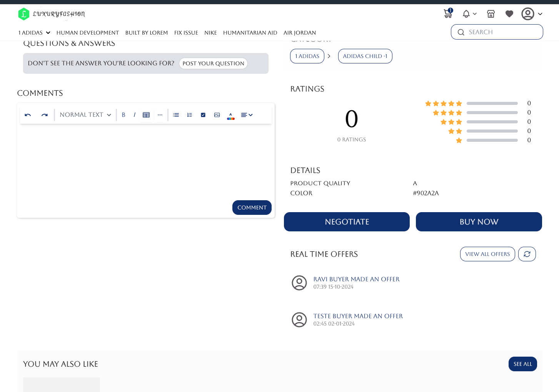Click View All Offers
Image resolution: width=559 pixels, height=392 pixels.
(x=487, y=254)
